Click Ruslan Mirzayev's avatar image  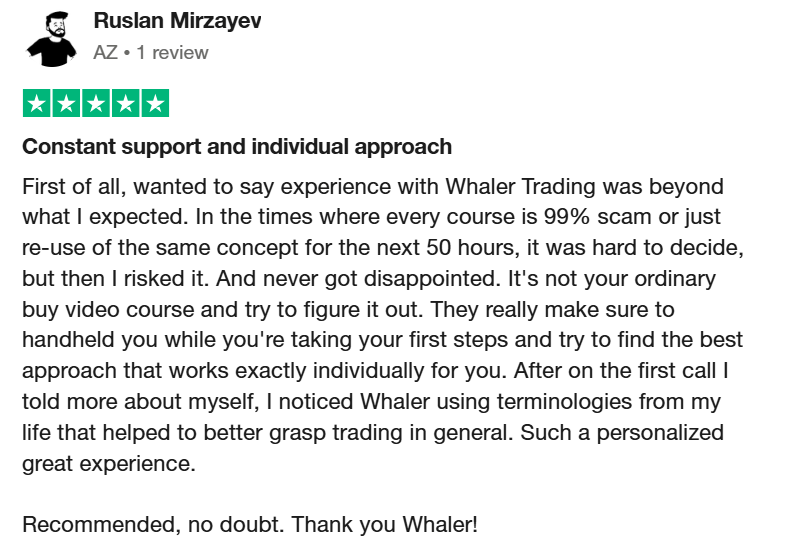[x=51, y=38]
